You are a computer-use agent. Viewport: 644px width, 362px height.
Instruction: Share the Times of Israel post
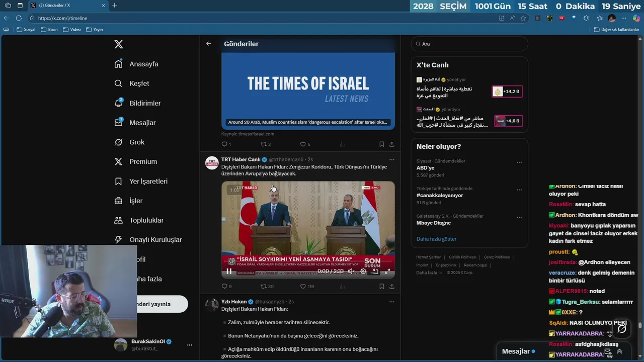coord(391,144)
